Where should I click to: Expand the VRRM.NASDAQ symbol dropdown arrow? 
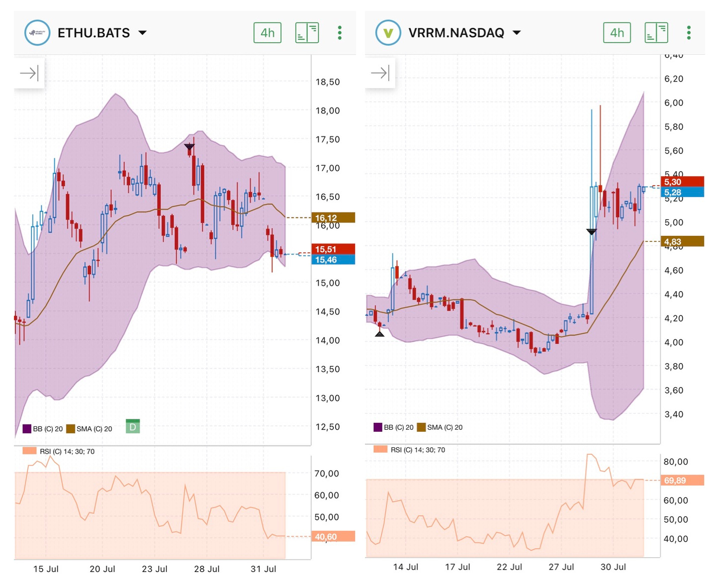point(517,33)
